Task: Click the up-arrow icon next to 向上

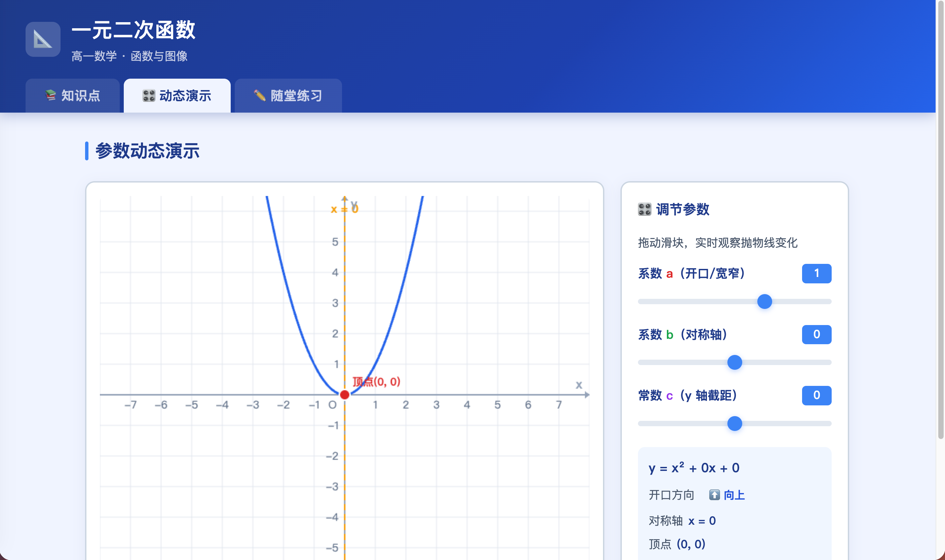Action: point(714,495)
